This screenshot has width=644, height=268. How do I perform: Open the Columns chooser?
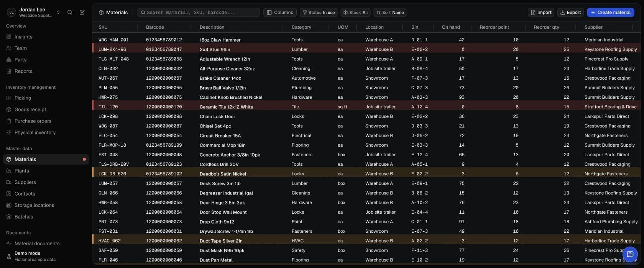tap(280, 12)
